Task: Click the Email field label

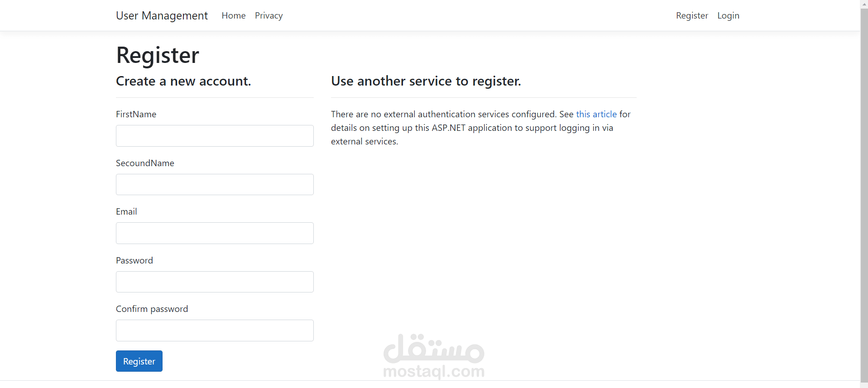Action: [126, 211]
